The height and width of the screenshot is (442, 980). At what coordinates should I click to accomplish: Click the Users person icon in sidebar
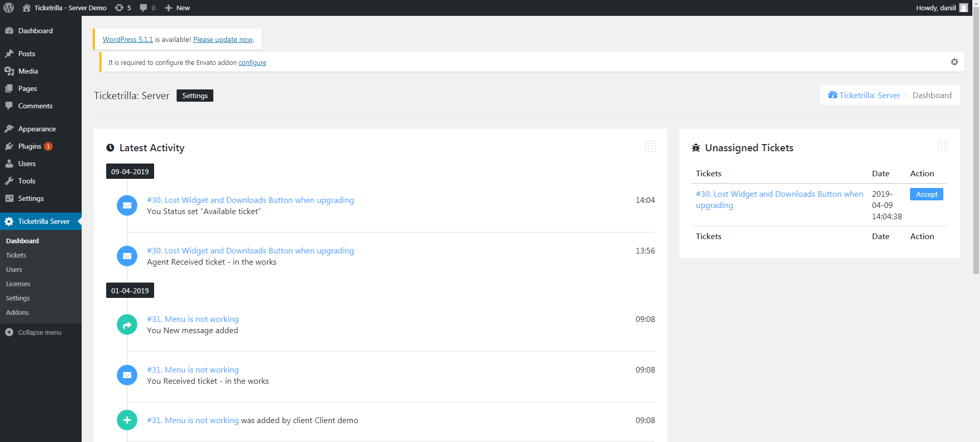coord(9,164)
